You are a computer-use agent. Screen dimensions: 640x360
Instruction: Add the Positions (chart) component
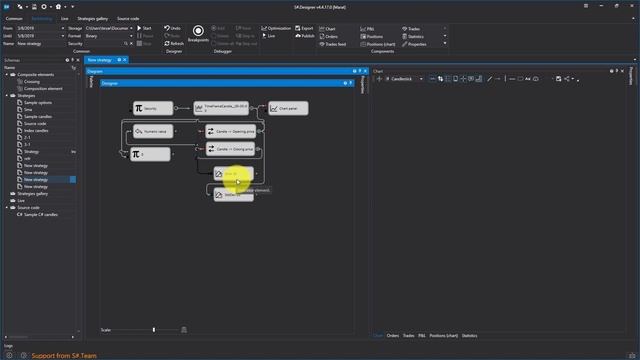coord(378,44)
